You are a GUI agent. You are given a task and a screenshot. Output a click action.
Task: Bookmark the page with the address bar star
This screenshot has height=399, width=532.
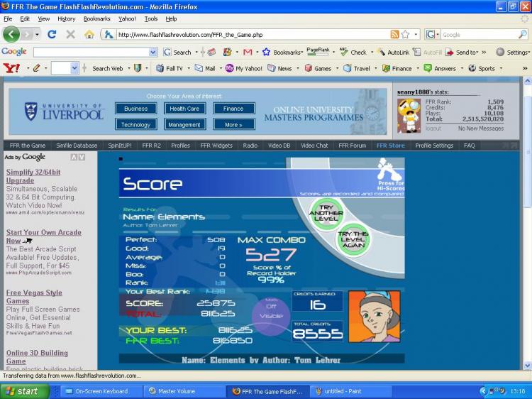click(x=405, y=34)
